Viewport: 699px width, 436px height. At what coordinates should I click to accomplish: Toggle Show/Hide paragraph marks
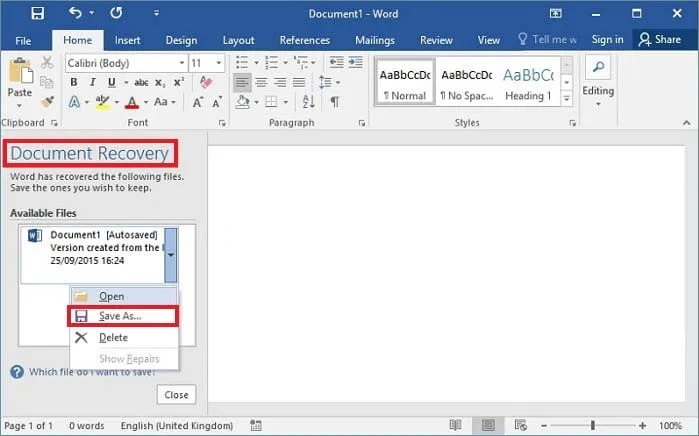335,102
